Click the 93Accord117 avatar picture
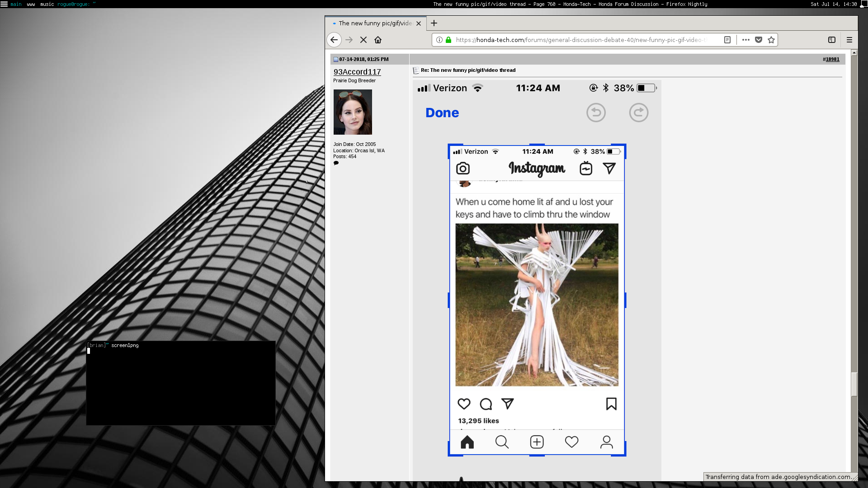The width and height of the screenshot is (868, 488). [x=353, y=112]
